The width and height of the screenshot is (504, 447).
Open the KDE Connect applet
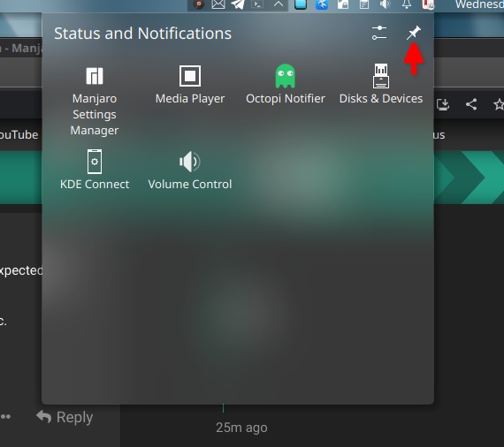point(95,170)
